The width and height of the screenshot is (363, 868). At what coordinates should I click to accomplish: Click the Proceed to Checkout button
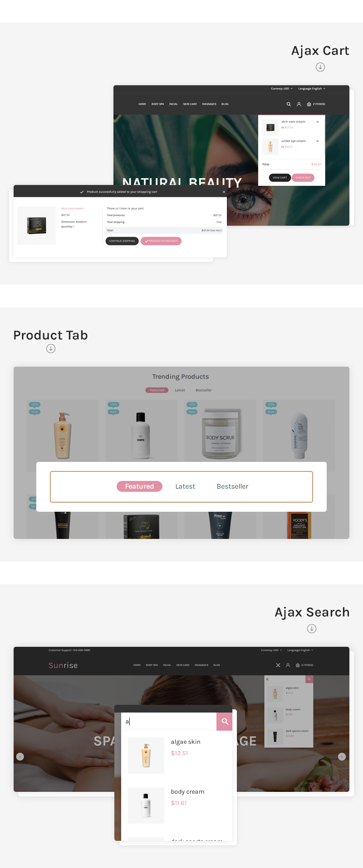(161, 241)
